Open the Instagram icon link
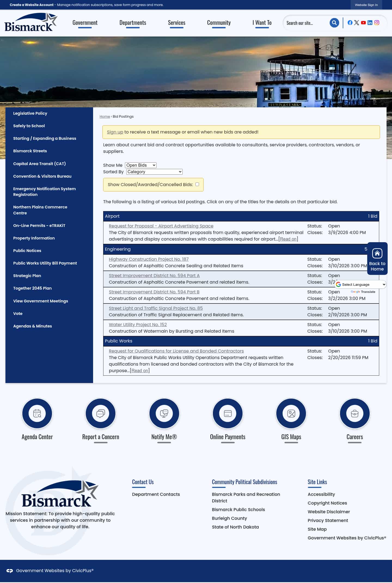Image resolution: width=392 pixels, height=583 pixels. coord(377,23)
